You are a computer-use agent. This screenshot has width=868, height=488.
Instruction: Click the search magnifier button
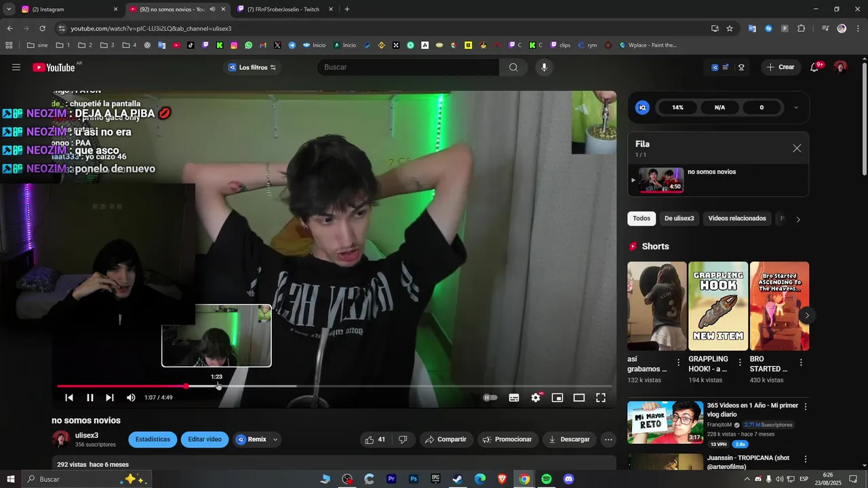(x=513, y=67)
